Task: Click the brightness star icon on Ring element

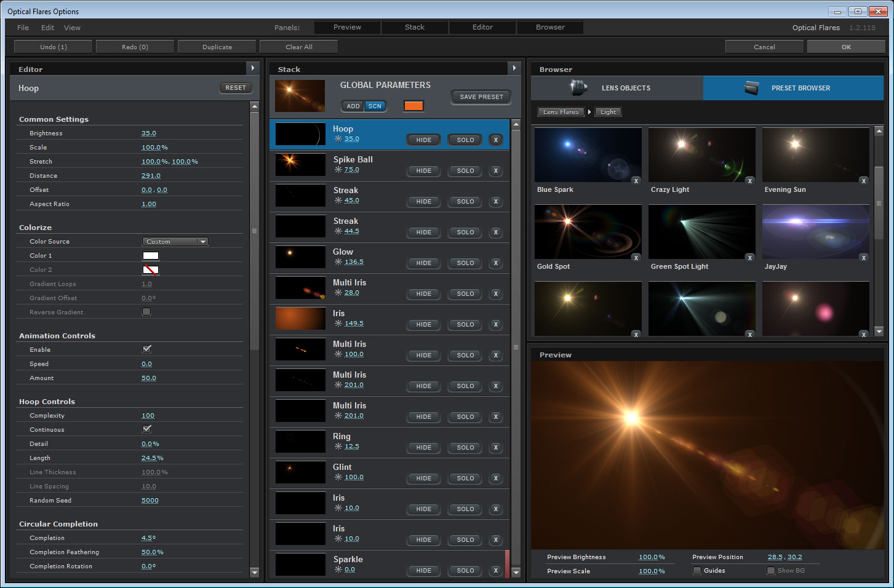Action: (338, 447)
